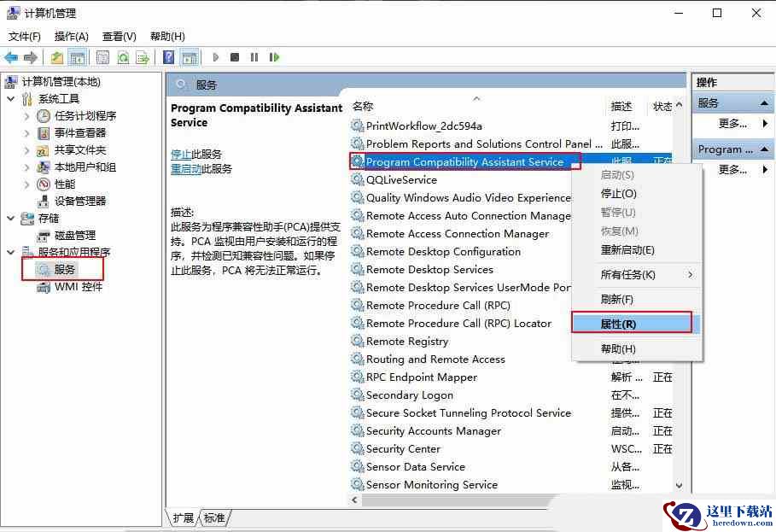Open the 操作(A) menu
This screenshot has width=776, height=532.
[71, 37]
